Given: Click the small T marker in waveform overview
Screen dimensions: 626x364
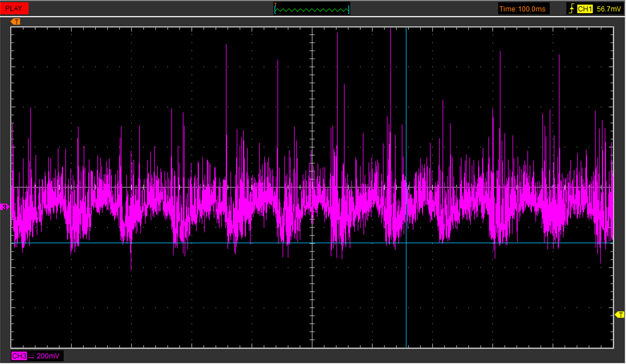Looking at the screenshot, I should click(276, 5).
